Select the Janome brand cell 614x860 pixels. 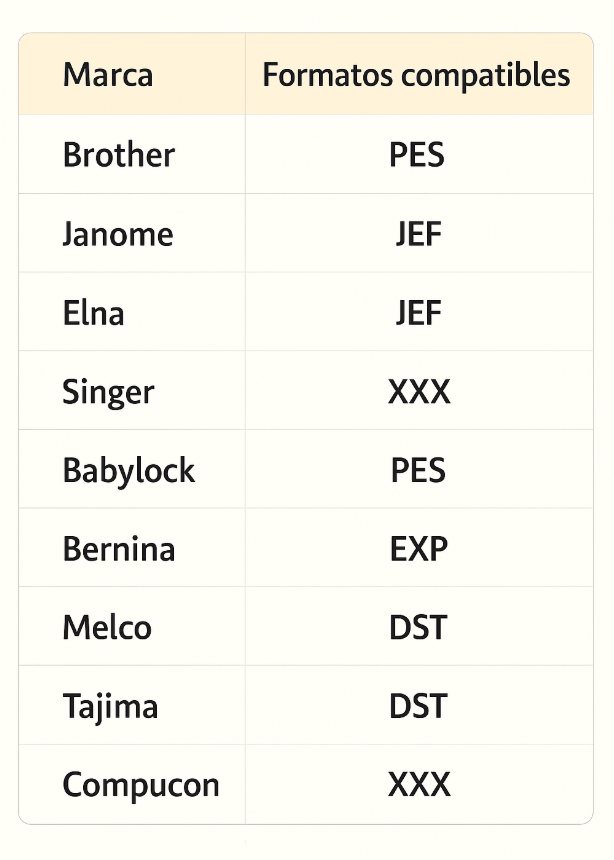click(117, 234)
